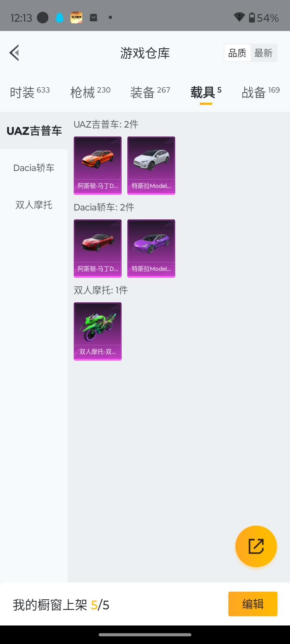Select 品质 sort toggle
This screenshot has width=290, height=644.
237,53
